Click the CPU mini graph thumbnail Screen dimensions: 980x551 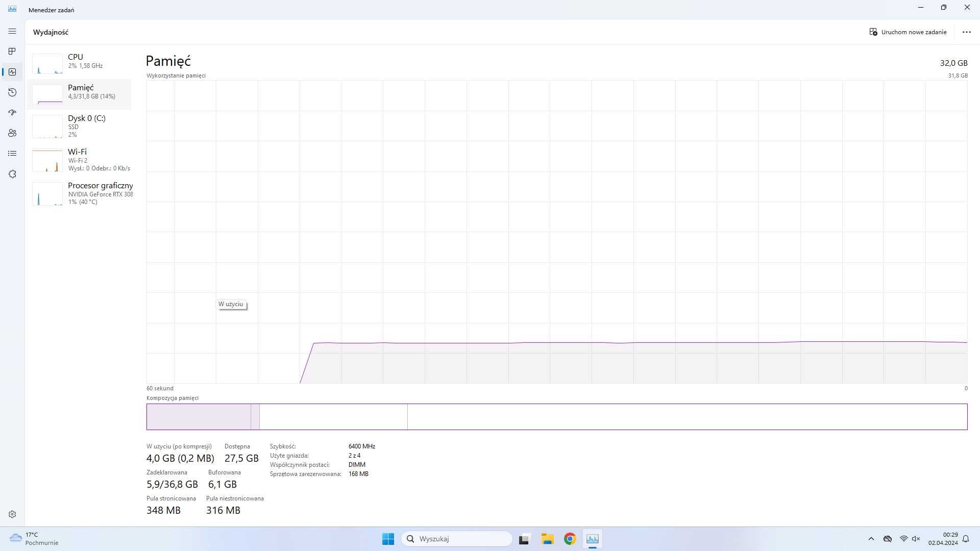pyautogui.click(x=47, y=64)
